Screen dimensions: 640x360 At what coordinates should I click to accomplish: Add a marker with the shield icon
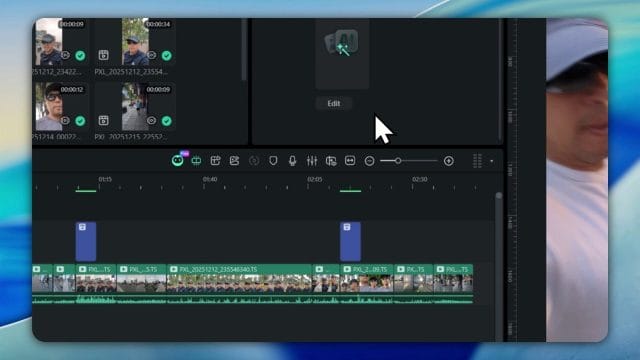click(273, 161)
